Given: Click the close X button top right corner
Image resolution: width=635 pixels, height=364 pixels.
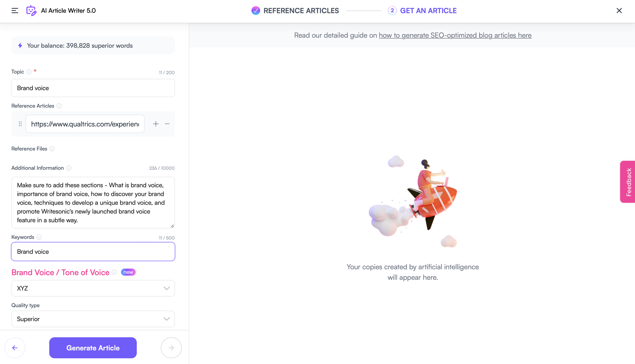Looking at the screenshot, I should click(619, 10).
